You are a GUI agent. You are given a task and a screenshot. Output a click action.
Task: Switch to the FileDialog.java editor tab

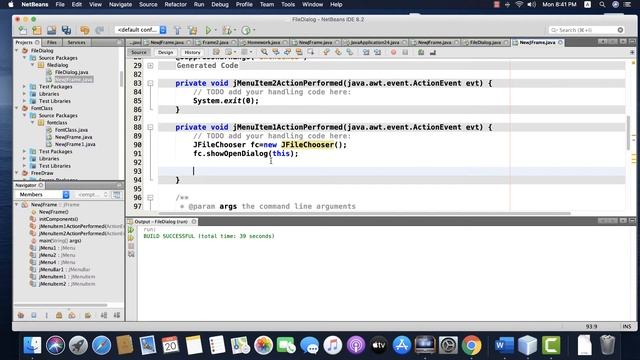[x=485, y=42]
